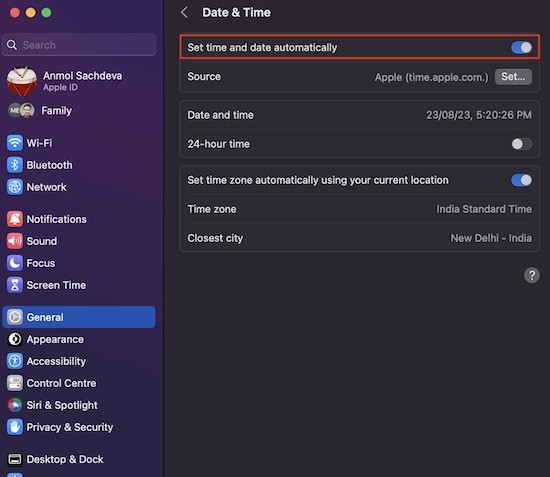Select General in the sidebar
The height and width of the screenshot is (477, 550).
coord(79,317)
